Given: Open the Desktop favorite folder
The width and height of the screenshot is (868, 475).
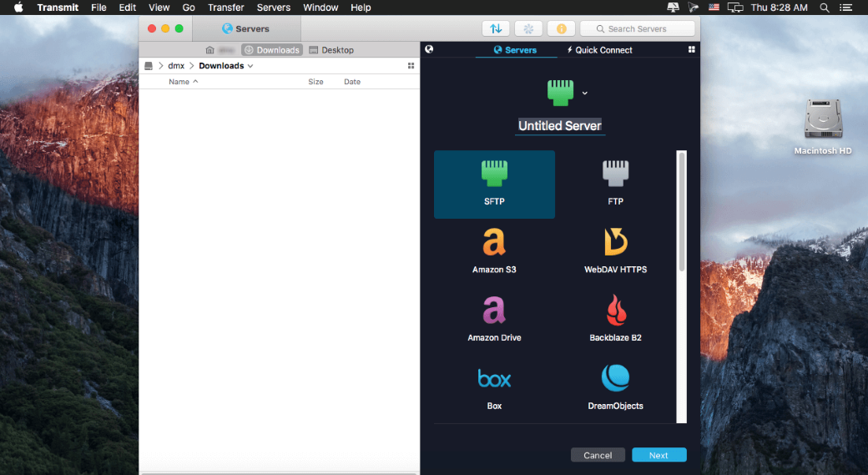Looking at the screenshot, I should 331,50.
